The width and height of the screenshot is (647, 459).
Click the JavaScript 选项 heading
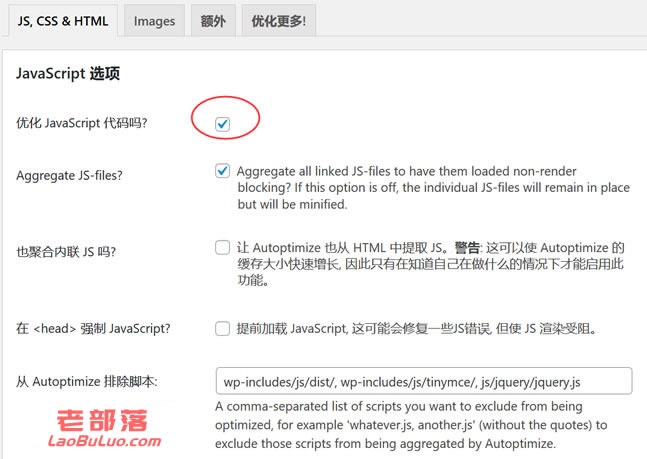click(68, 73)
